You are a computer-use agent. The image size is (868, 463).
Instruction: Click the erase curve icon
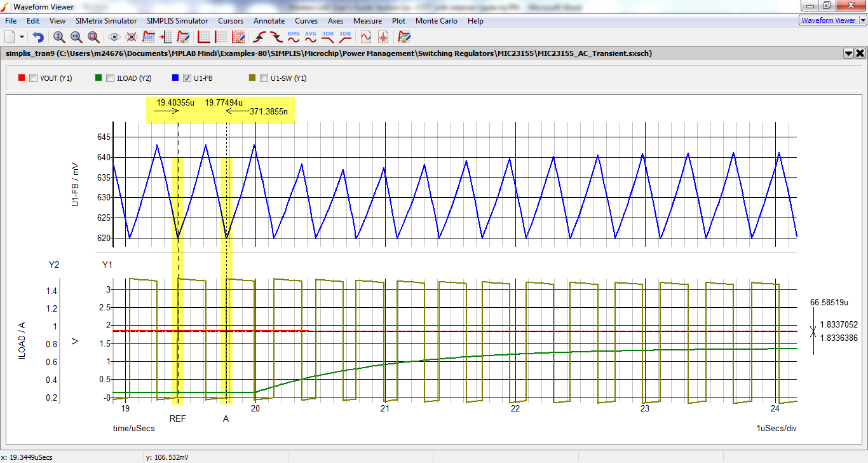(x=183, y=37)
